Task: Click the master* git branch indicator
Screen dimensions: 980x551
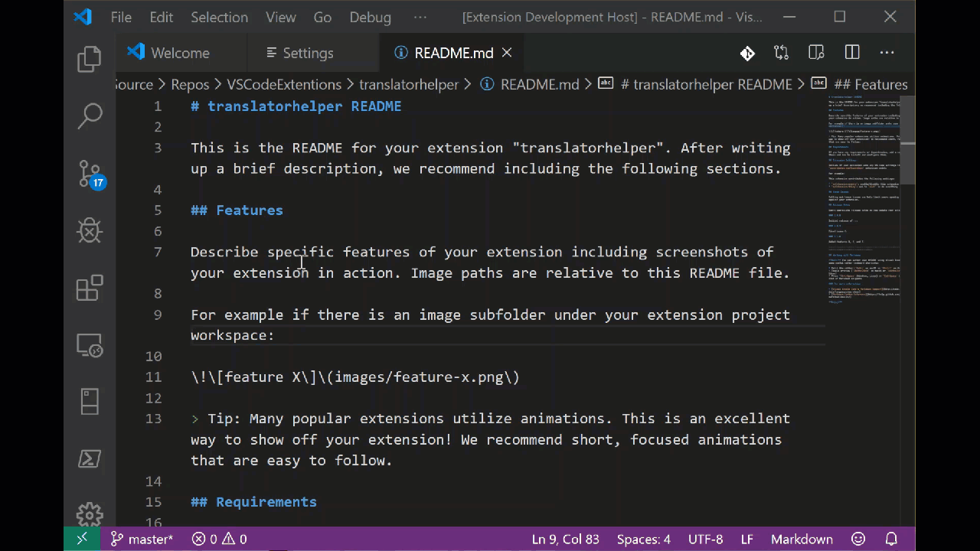Action: (x=141, y=539)
